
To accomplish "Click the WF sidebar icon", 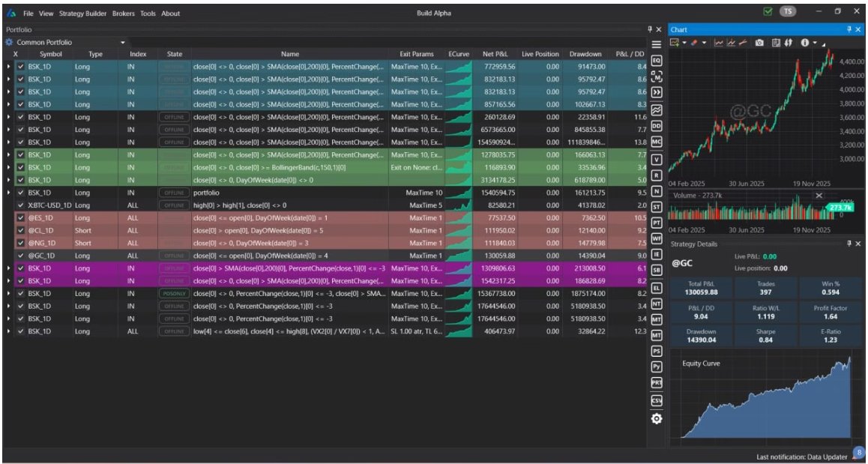I will click(657, 238).
